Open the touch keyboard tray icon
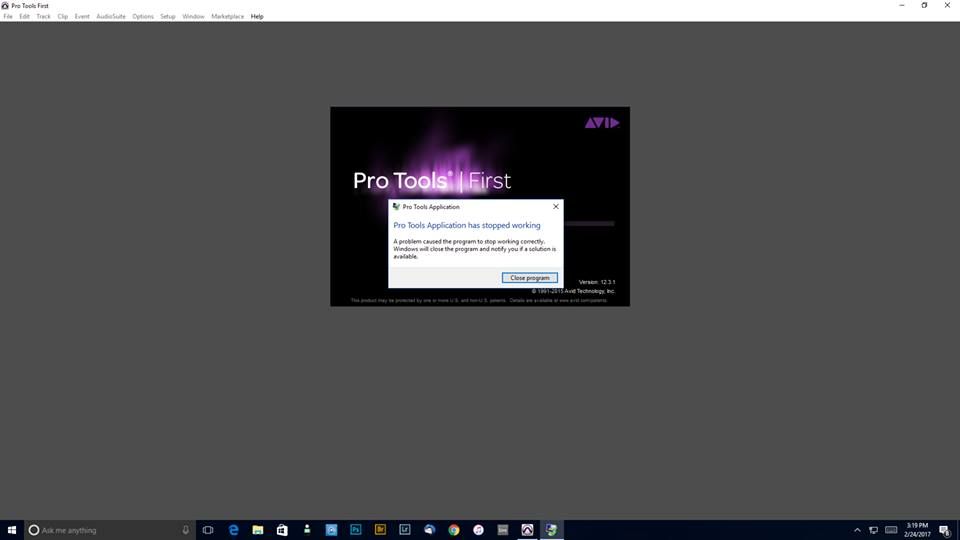960x540 pixels. (x=891, y=530)
